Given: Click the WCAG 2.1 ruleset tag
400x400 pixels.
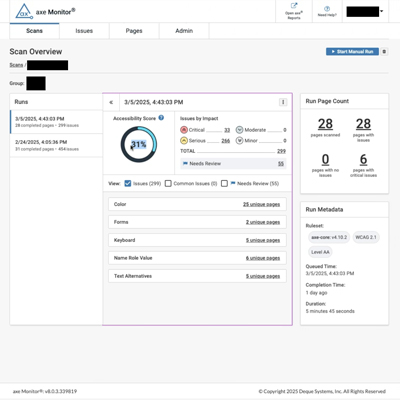Looking at the screenshot, I should (x=366, y=237).
